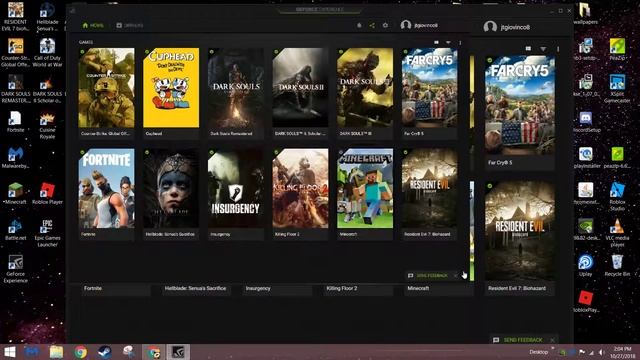Open Roblox Player desktop shortcut
This screenshot has height=360, width=640.
[x=47, y=193]
